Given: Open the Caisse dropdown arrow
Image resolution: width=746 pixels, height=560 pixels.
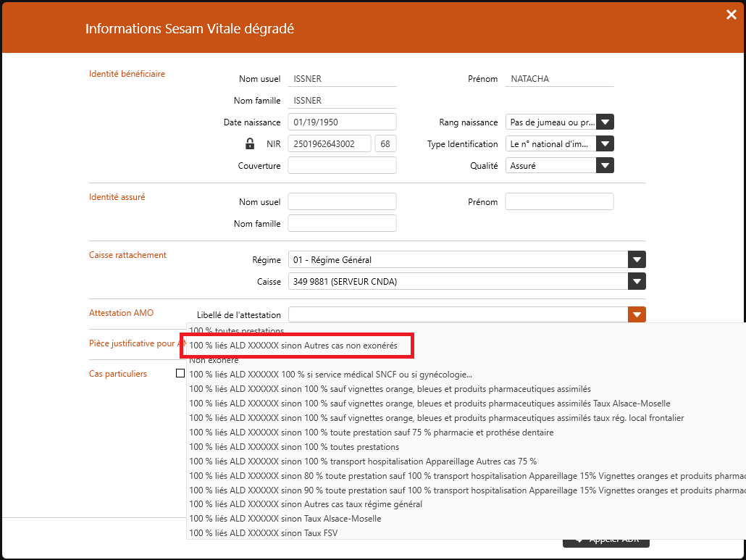Looking at the screenshot, I should (637, 282).
